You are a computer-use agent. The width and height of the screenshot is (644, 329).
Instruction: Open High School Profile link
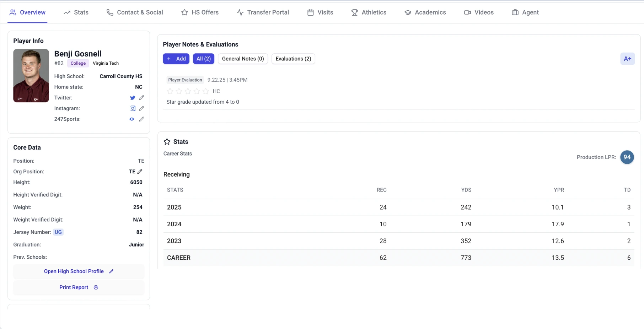click(74, 271)
